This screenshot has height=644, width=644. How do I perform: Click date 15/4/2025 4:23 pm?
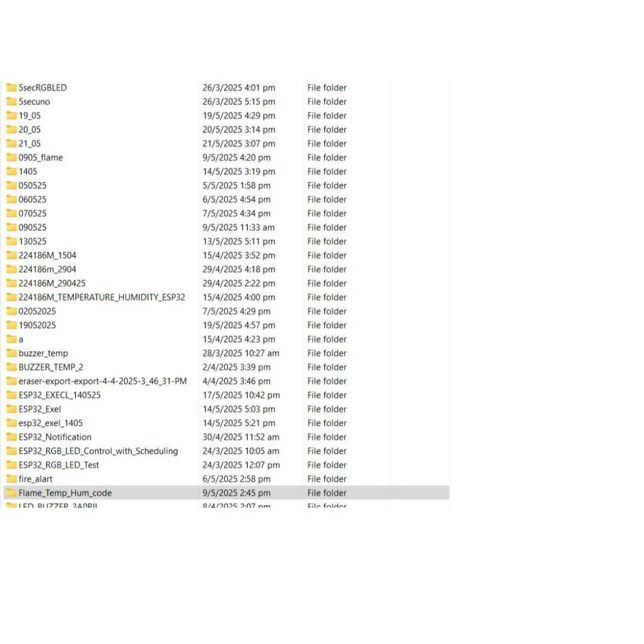pos(239,339)
